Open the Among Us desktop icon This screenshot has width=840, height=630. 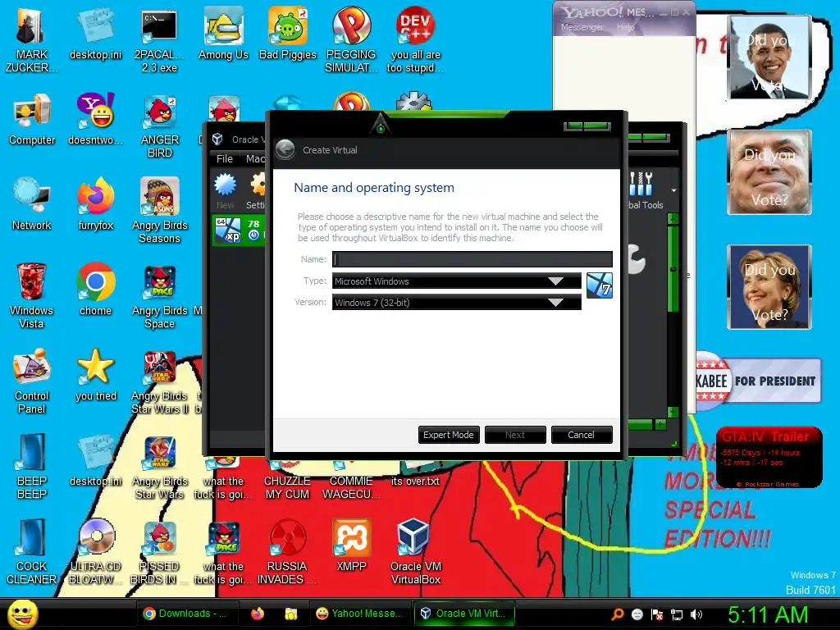point(223,33)
